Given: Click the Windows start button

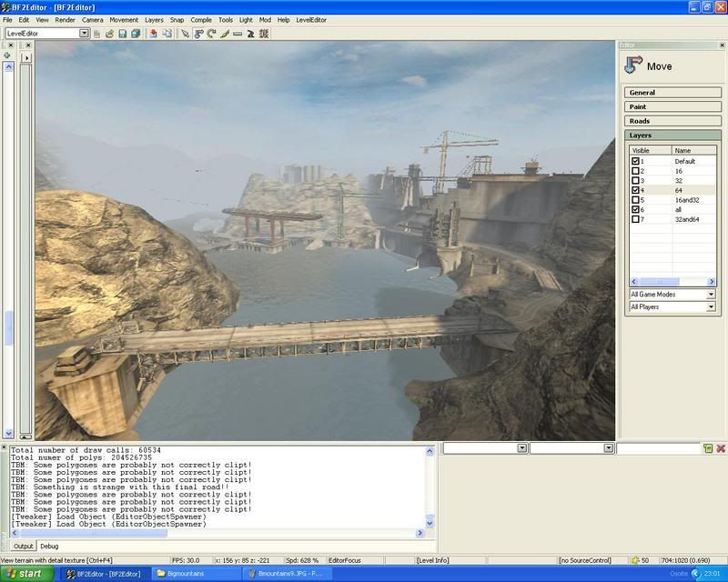Looking at the screenshot, I should coord(29,574).
